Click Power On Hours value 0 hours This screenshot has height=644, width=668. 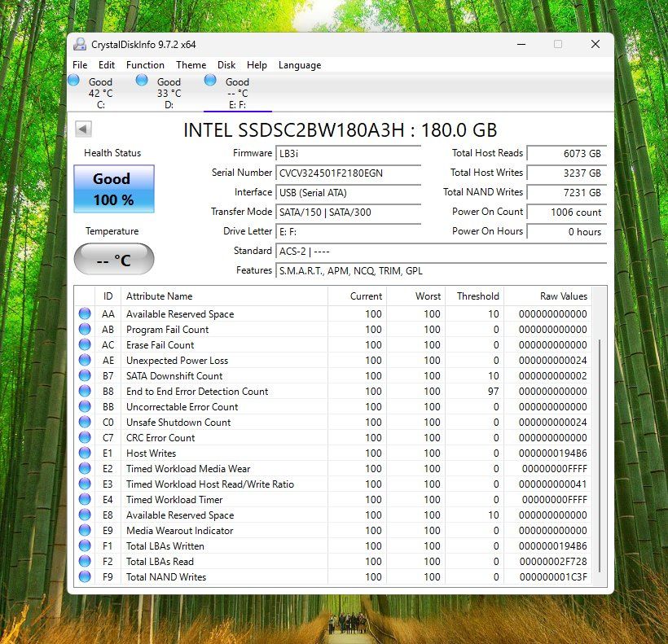click(x=567, y=231)
